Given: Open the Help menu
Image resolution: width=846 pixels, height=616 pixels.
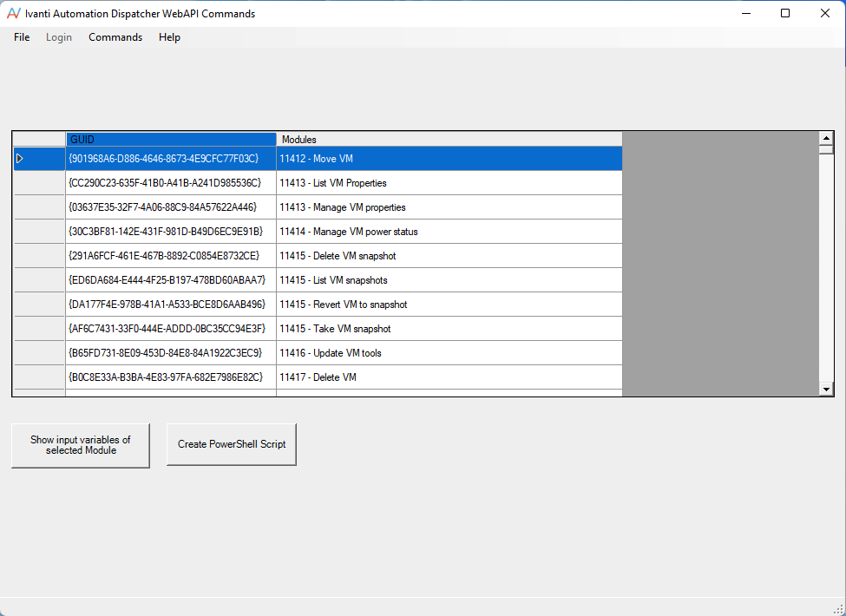Looking at the screenshot, I should click(169, 37).
